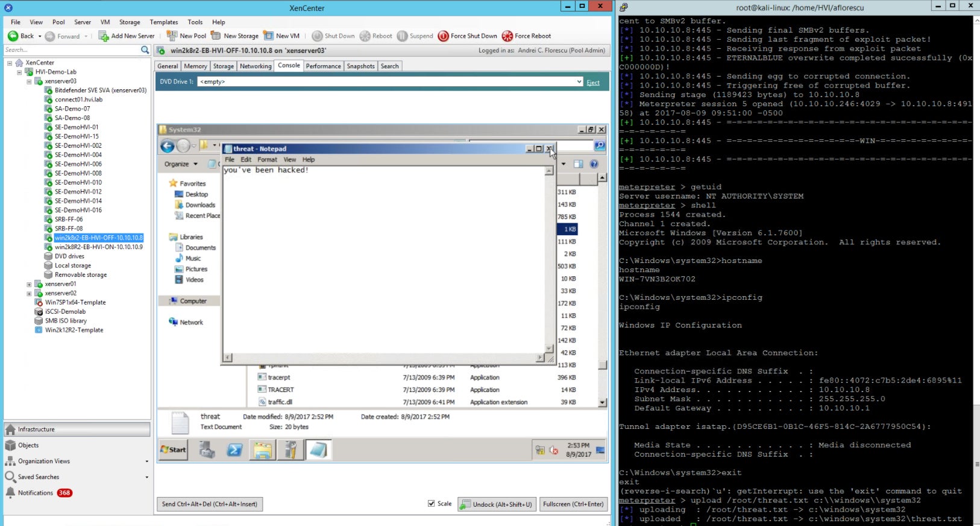
Task: Select Objects view in sidebar
Action: tap(77, 445)
